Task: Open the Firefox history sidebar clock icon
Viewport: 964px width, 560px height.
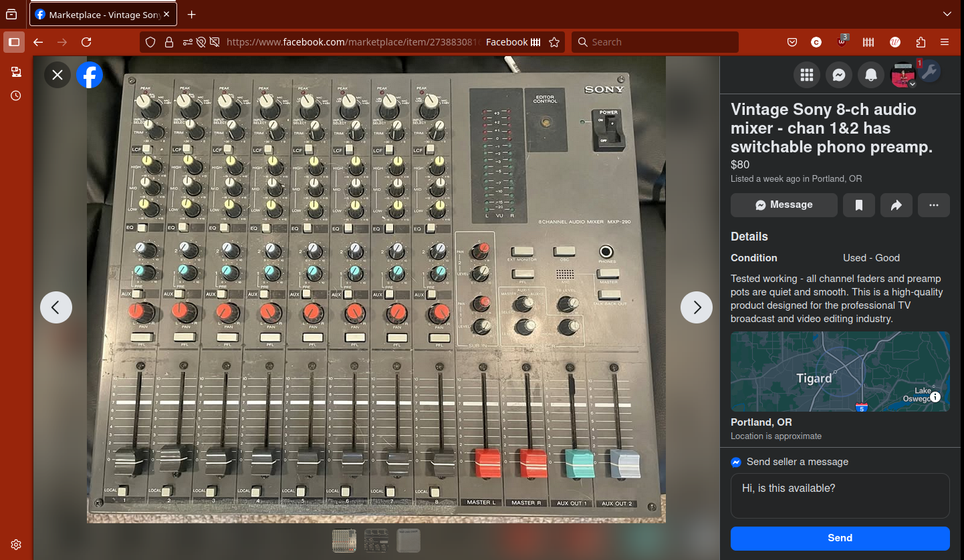Action: (x=16, y=96)
